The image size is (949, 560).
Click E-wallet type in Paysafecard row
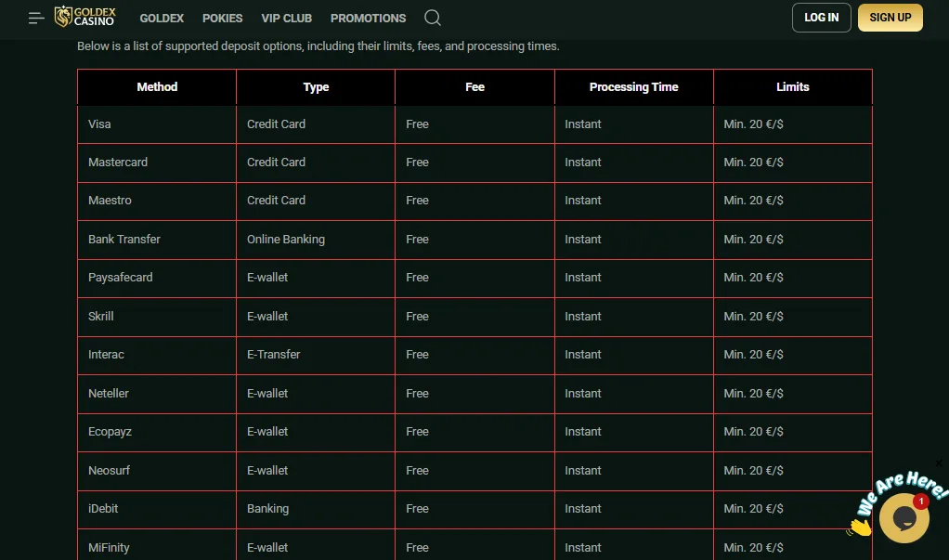coord(316,278)
